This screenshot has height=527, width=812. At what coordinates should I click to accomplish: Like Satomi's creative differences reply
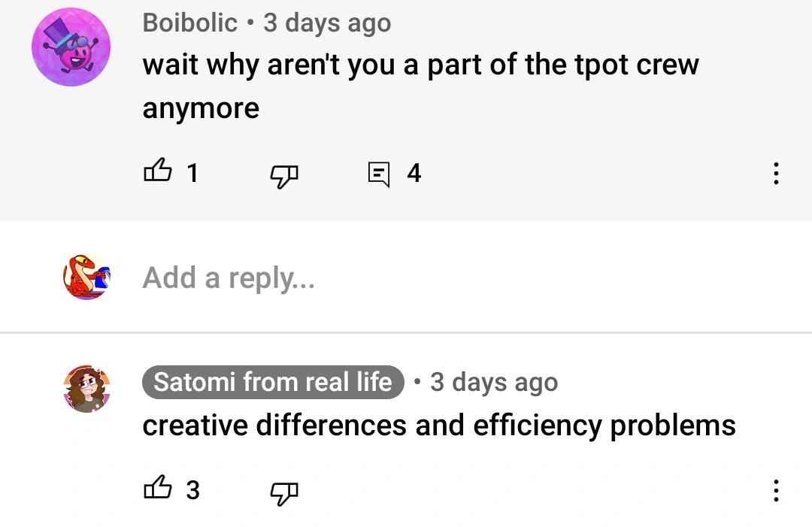pos(157,488)
